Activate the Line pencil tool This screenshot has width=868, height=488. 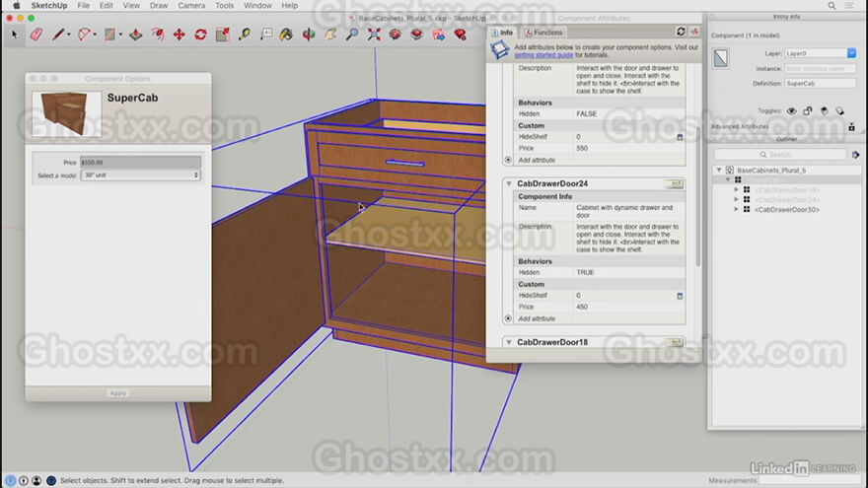click(x=58, y=35)
